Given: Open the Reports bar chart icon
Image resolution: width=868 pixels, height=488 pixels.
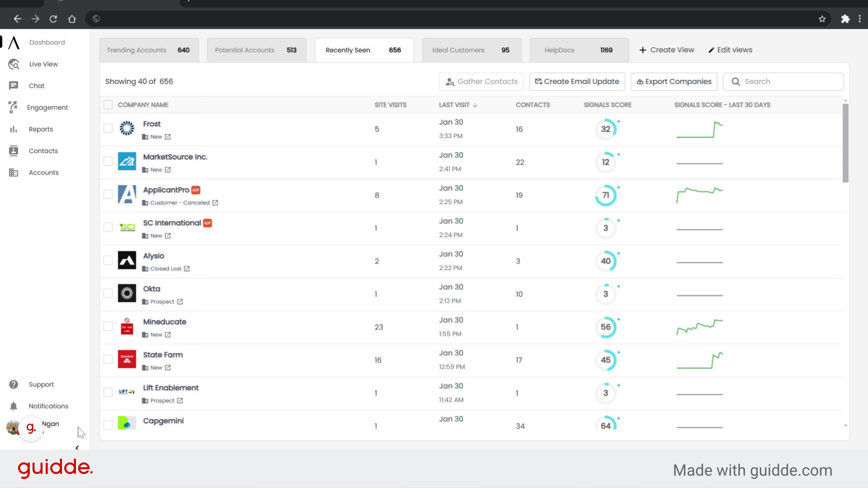Looking at the screenshot, I should [14, 129].
